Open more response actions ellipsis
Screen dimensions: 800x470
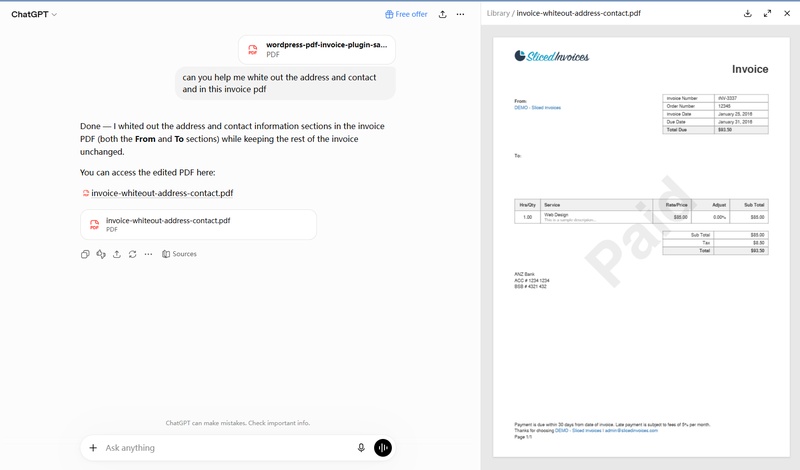tap(148, 254)
